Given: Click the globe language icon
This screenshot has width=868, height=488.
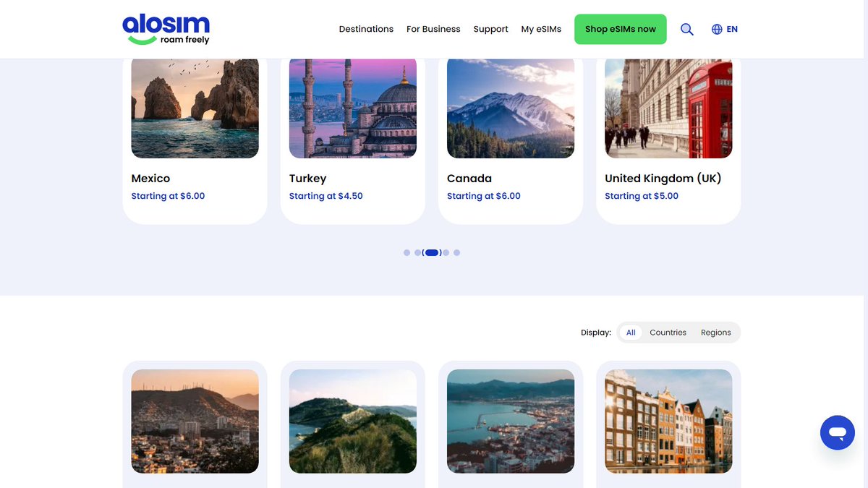Looking at the screenshot, I should 717,30.
